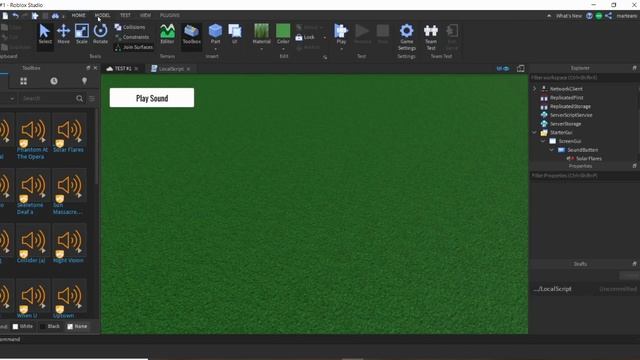Close the LocalScript tab

[x=188, y=69]
